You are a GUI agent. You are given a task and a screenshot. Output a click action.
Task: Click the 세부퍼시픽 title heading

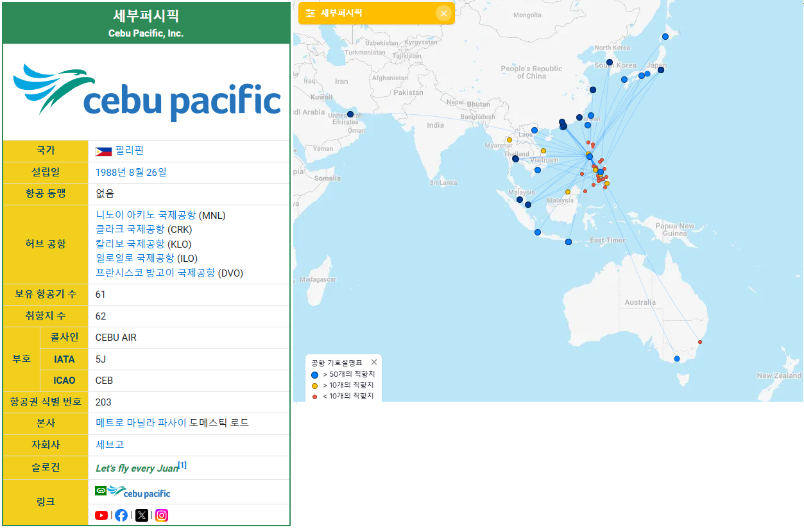(x=146, y=16)
